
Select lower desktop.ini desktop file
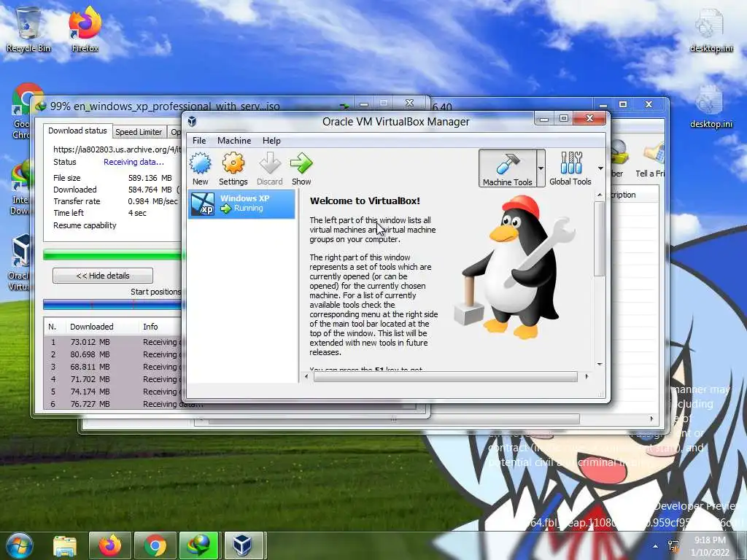[711, 106]
